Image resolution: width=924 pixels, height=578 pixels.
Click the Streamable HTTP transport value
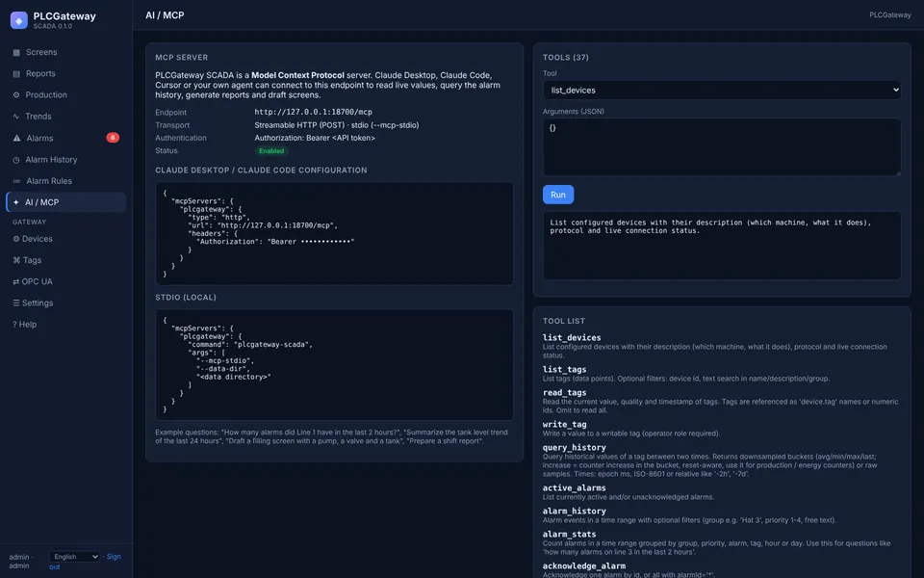[337, 125]
